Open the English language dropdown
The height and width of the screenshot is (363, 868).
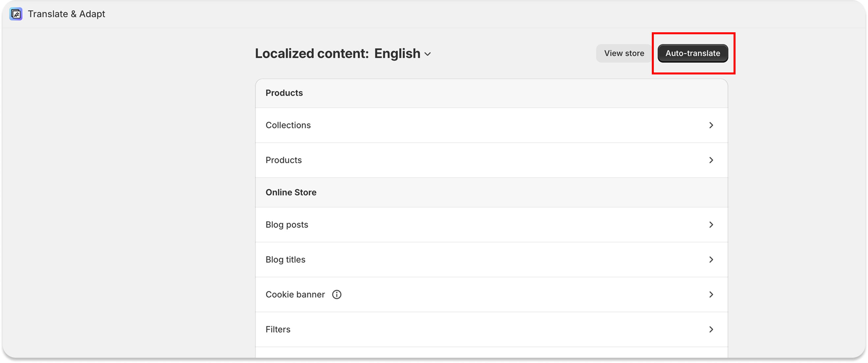(398, 54)
